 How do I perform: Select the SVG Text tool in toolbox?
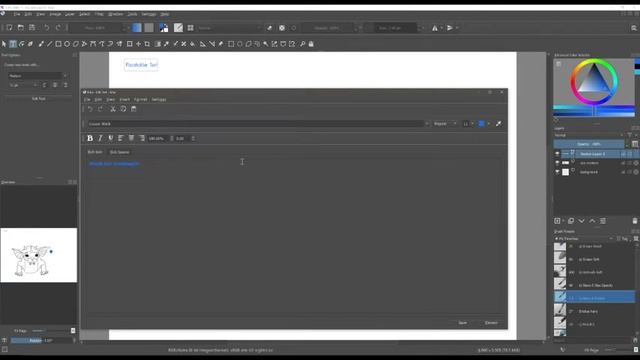pyautogui.click(x=13, y=44)
